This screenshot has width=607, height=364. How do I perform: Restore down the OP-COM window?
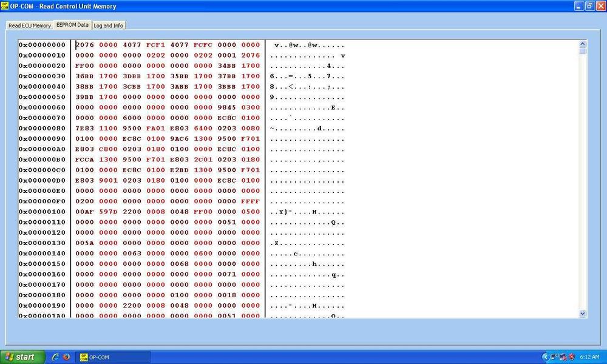click(x=589, y=6)
